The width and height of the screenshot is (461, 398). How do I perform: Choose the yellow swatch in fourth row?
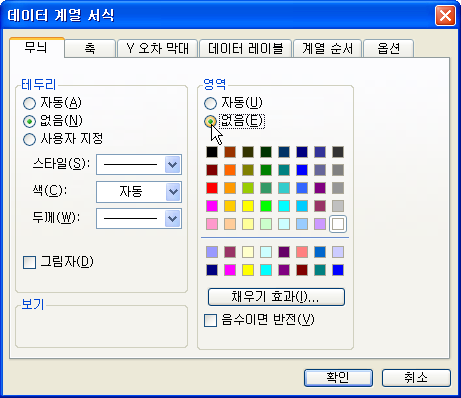tap(248, 206)
